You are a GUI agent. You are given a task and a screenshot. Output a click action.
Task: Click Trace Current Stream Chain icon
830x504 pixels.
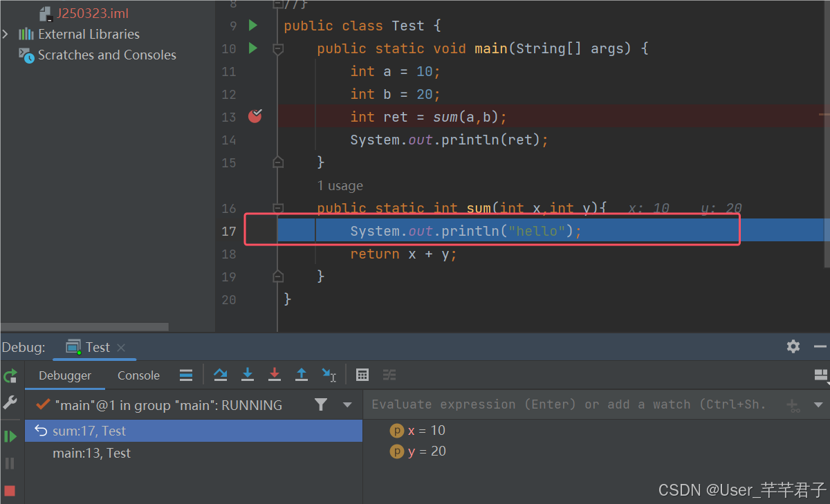click(389, 375)
